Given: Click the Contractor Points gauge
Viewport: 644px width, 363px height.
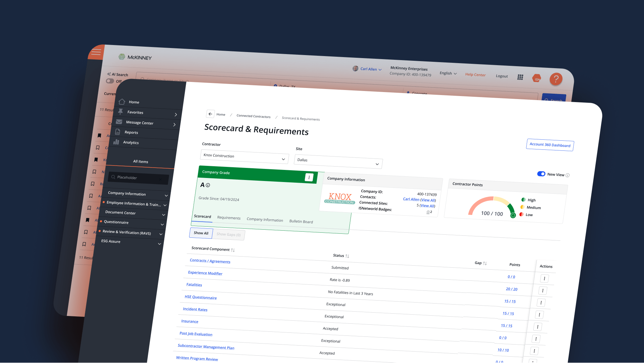Looking at the screenshot, I should click(491, 207).
